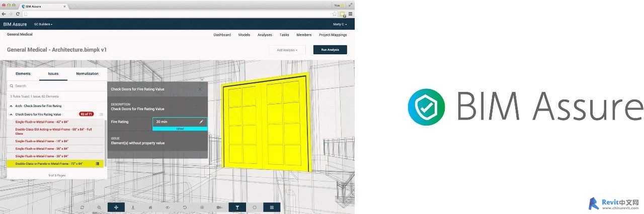Click the 62 of 71 red badge
The width and height of the screenshot is (644, 214).
[87, 114]
